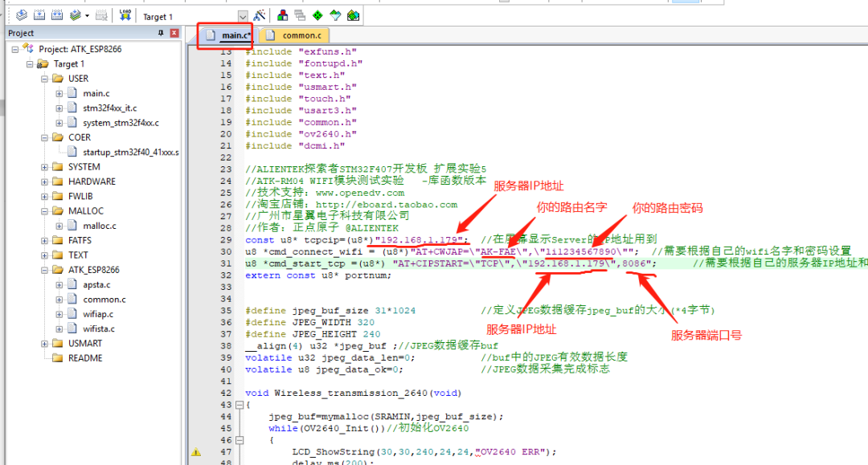The height and width of the screenshot is (465, 868).
Task: Click the Batch Build stacked-layers icon
Action: point(76,16)
